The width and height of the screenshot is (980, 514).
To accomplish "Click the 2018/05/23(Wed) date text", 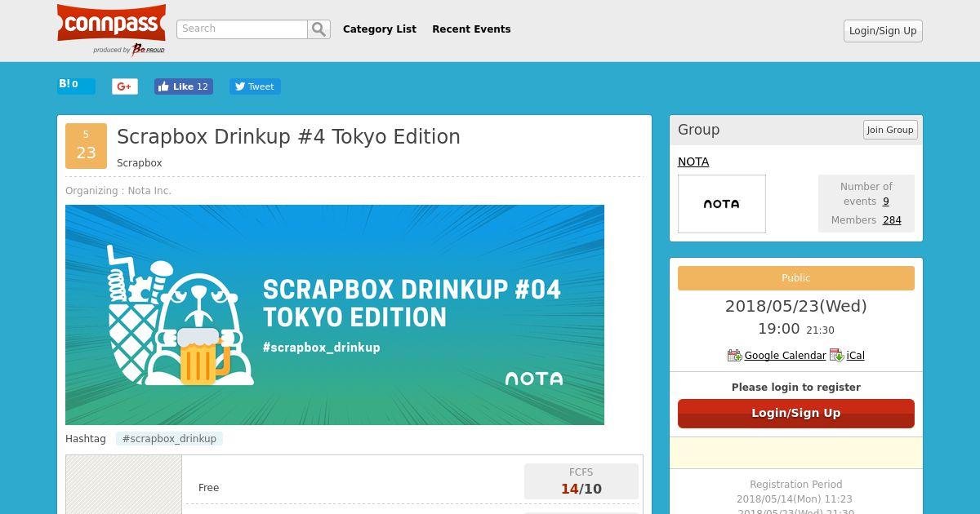I will [x=796, y=306].
